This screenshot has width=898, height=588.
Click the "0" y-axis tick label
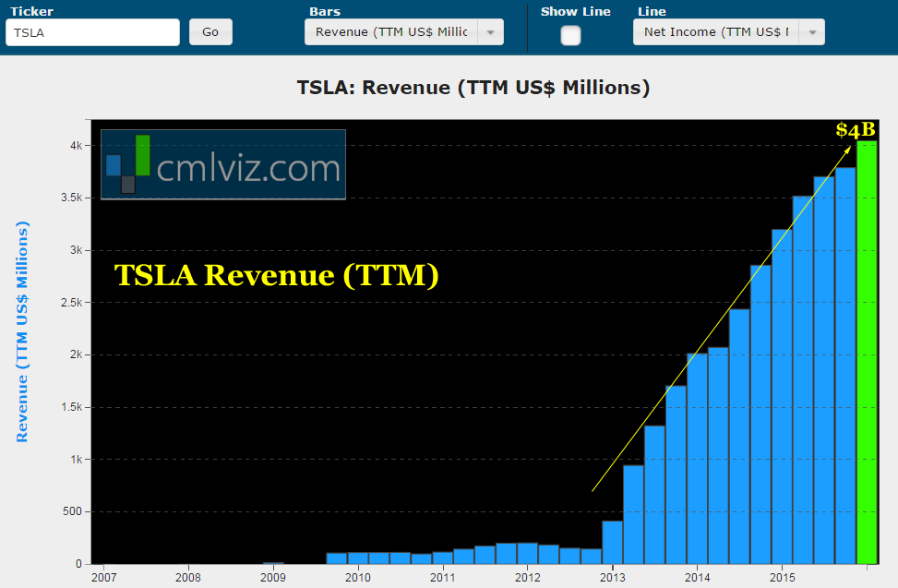click(x=79, y=564)
